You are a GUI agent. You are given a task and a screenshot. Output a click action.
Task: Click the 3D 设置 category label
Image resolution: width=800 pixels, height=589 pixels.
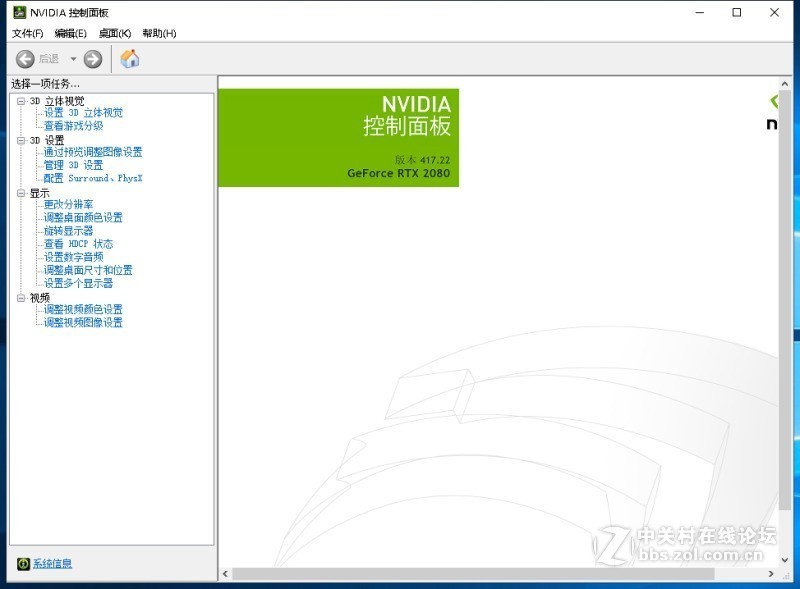tap(47, 140)
